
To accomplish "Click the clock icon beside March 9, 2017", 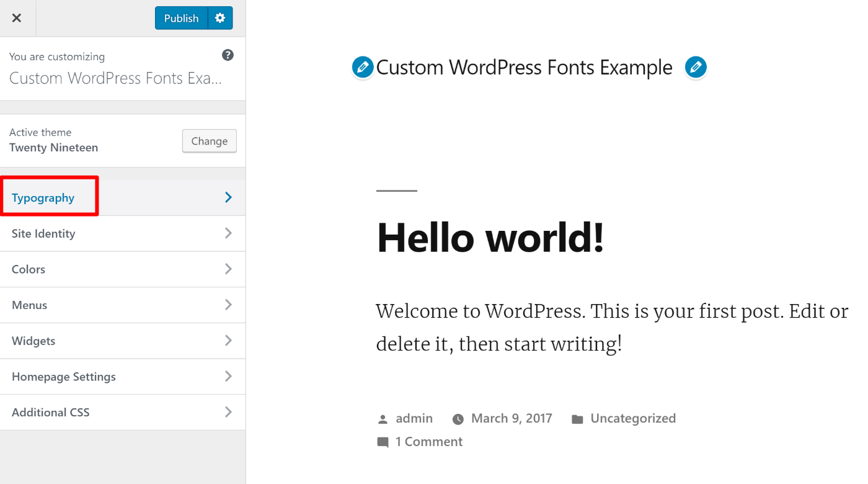I will [458, 418].
